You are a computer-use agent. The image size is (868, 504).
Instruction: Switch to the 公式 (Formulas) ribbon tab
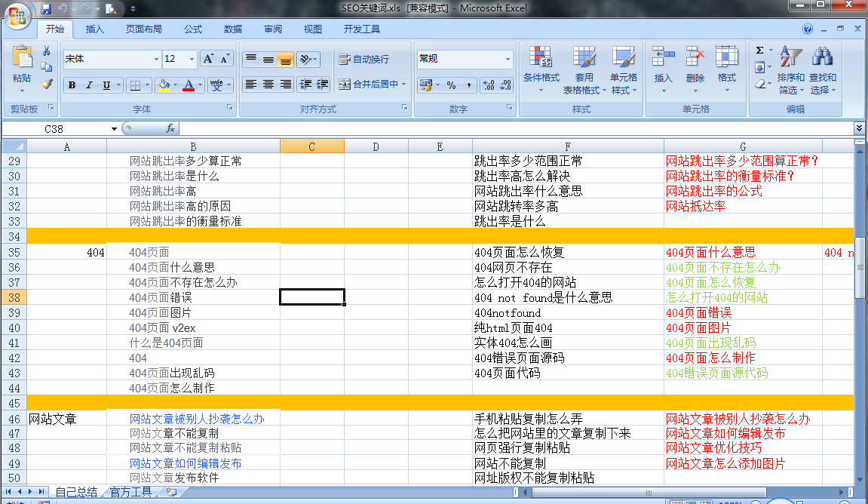tap(193, 29)
